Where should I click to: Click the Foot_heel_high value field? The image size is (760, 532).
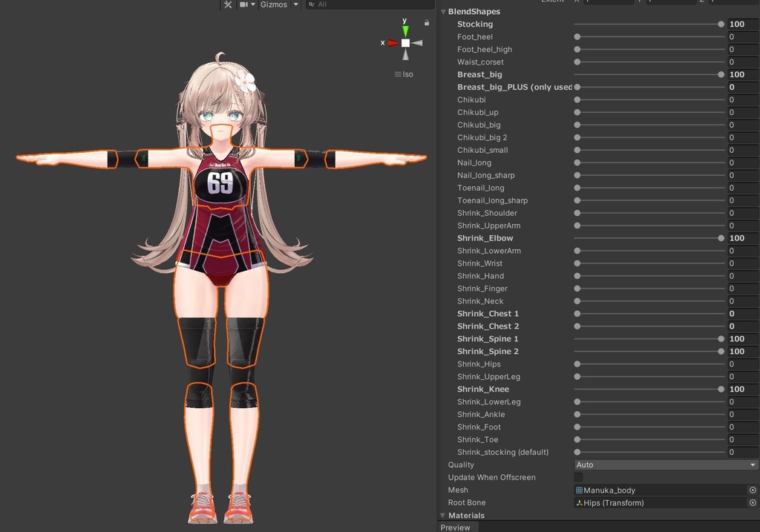[x=743, y=50]
